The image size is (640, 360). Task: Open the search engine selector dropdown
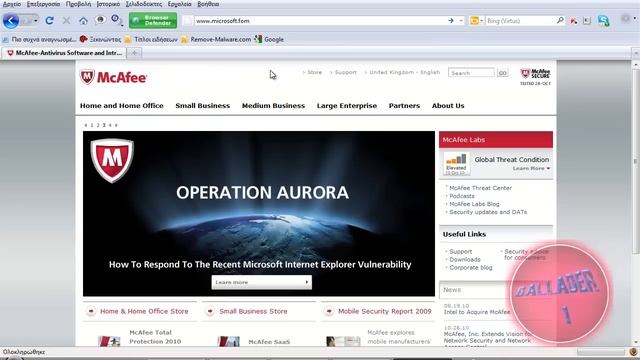(x=476, y=20)
